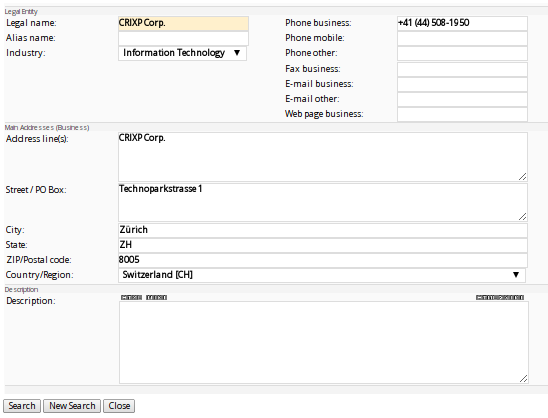Screen dimensions: 548x418
Task: Click the Main Addresses (Business) heading
Action: [x=47, y=128]
